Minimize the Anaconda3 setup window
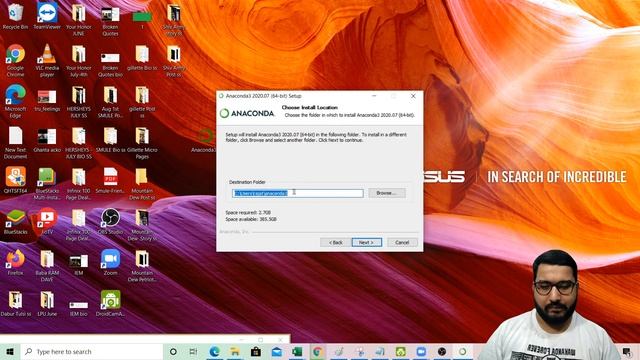640x360 pixels. click(374, 96)
